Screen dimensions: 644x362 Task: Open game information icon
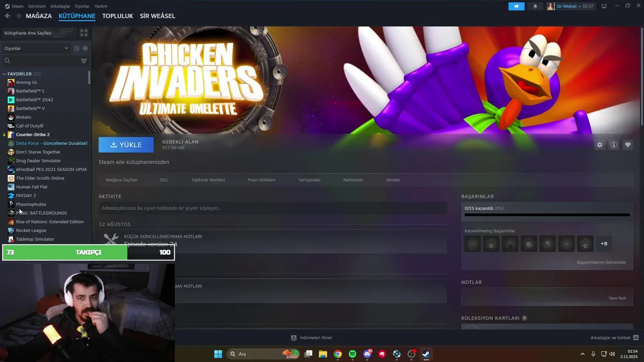[x=614, y=145]
